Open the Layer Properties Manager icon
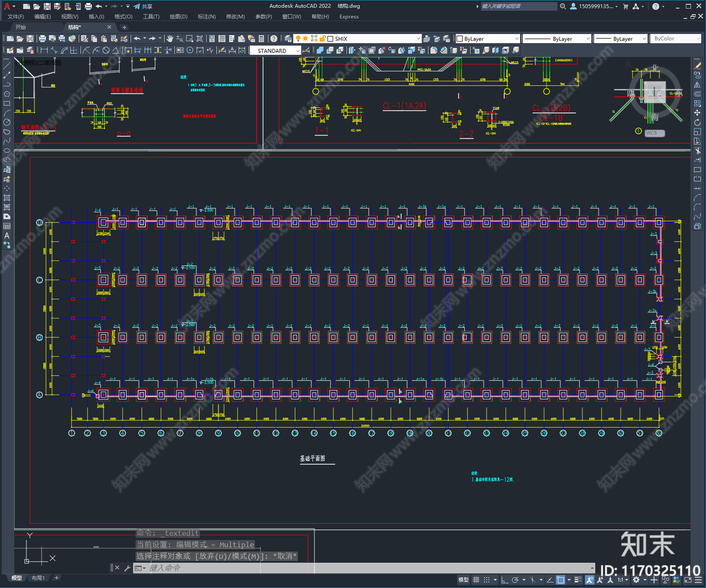The width and height of the screenshot is (706, 588). click(288, 39)
